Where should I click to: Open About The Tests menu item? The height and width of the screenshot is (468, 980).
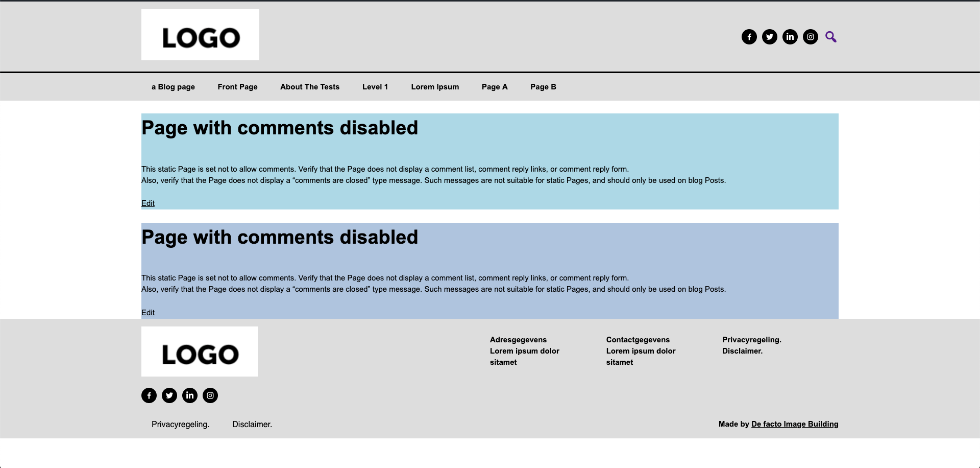pos(310,87)
